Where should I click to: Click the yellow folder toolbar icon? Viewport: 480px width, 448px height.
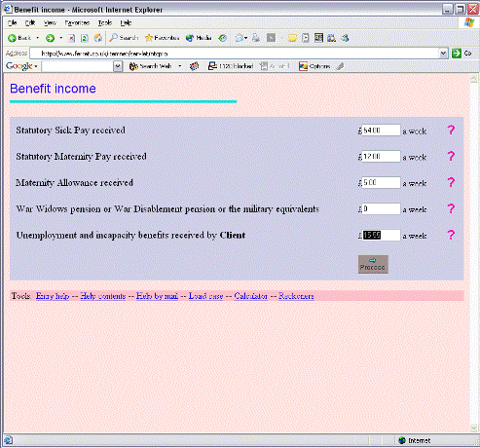[292, 38]
